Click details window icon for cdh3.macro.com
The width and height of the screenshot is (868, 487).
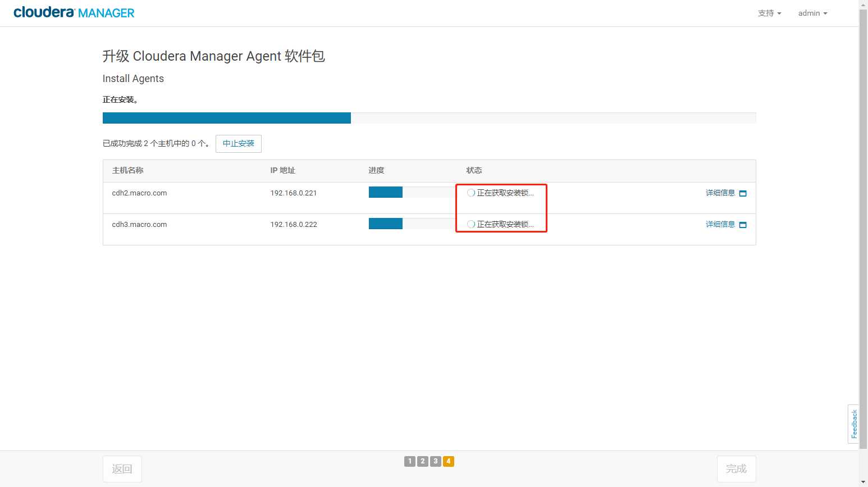tap(743, 225)
